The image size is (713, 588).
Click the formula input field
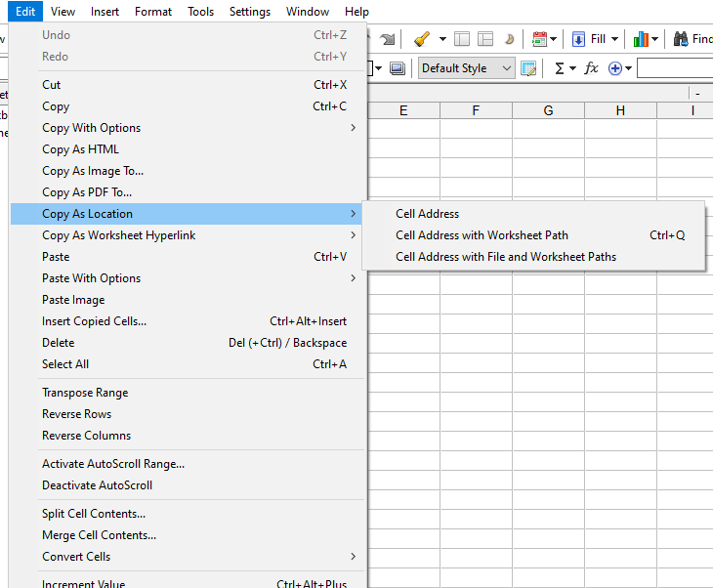pyautogui.click(x=675, y=68)
